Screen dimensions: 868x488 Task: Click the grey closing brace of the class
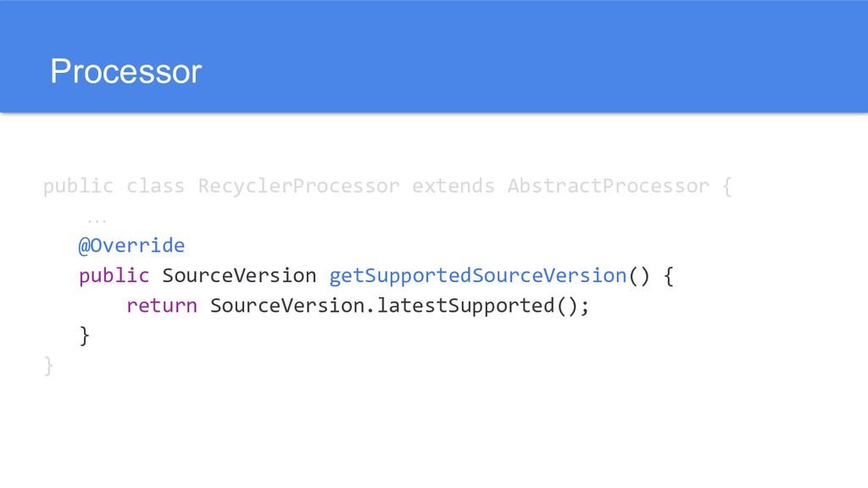[48, 365]
